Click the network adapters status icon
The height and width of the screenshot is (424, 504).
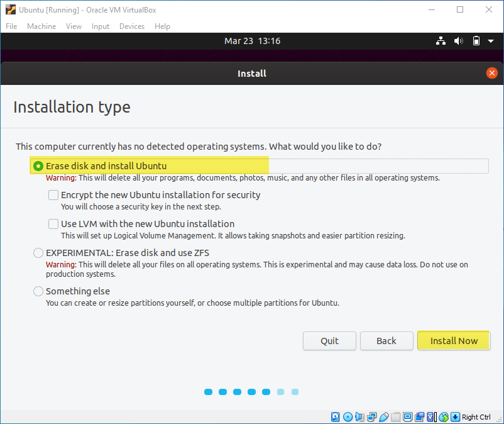372,417
